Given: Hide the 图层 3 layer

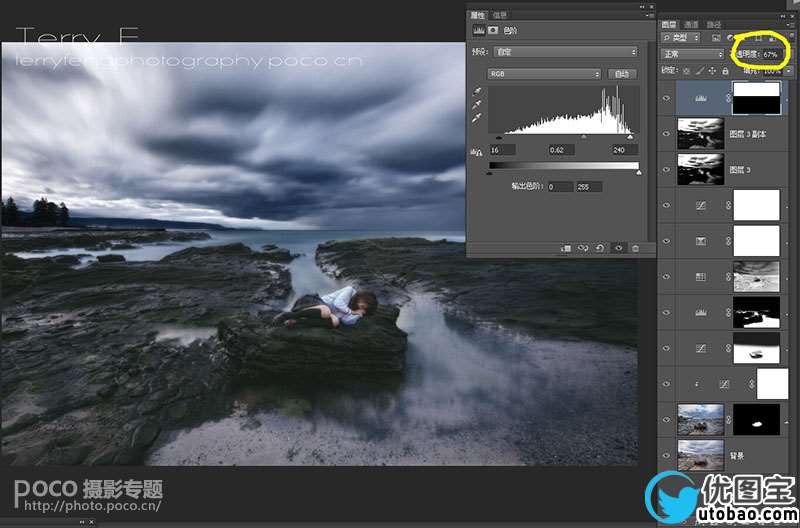Looking at the screenshot, I should pos(666,169).
